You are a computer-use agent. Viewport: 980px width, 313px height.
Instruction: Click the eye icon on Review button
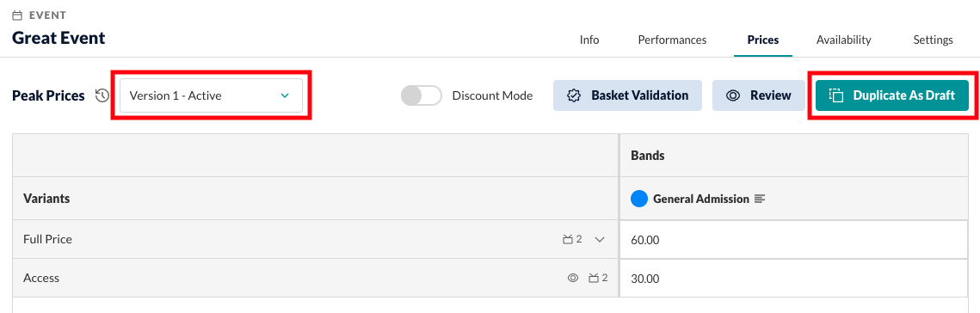point(733,95)
